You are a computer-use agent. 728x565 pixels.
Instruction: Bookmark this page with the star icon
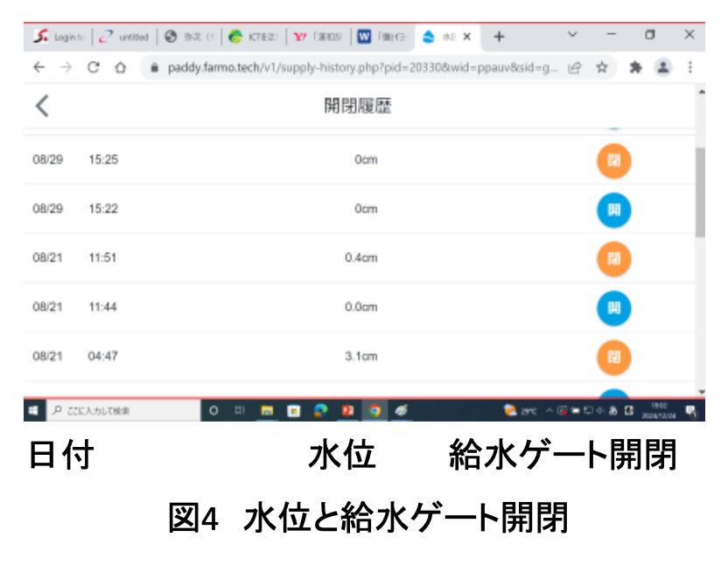(x=602, y=67)
